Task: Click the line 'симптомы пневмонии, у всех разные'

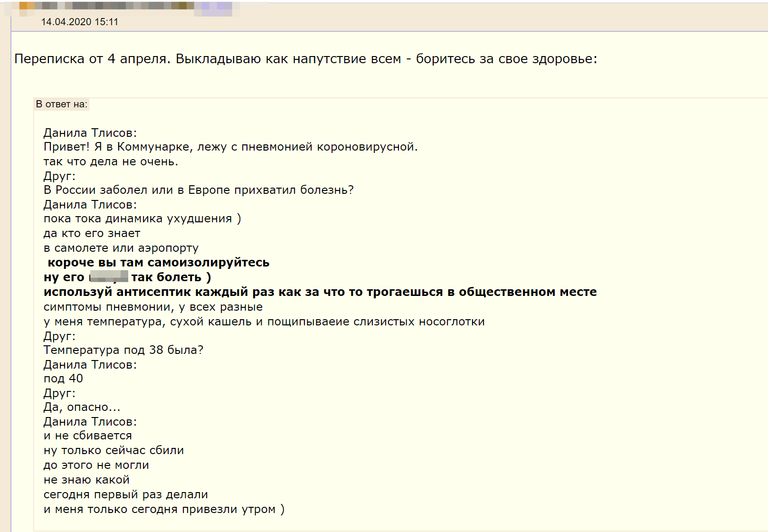Action: [153, 307]
